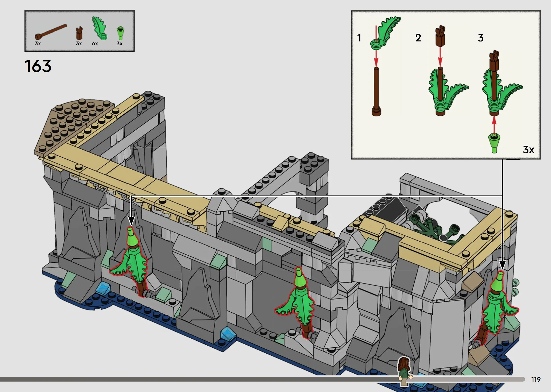551x392 pixels.
Task: Click the brown clip piece in parts list
Action: click(x=79, y=33)
